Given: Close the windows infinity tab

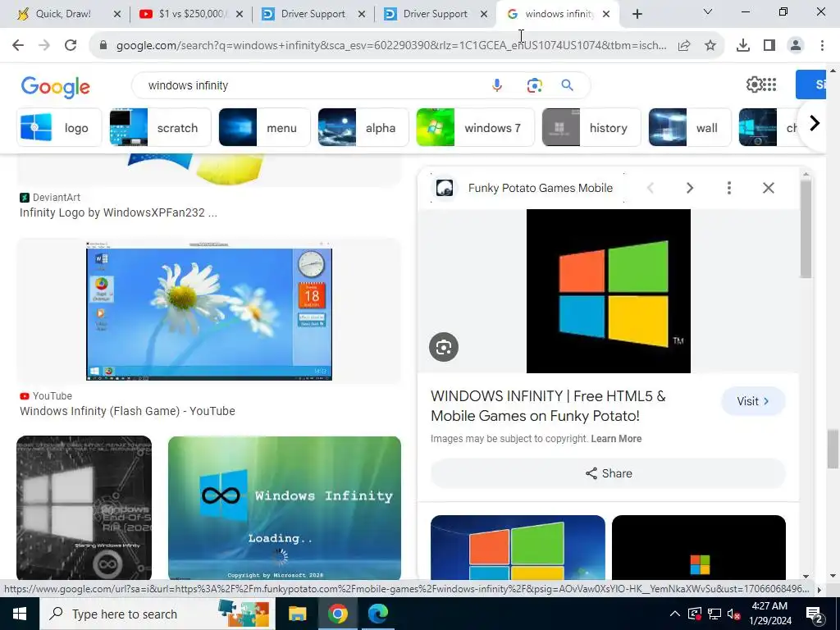Looking at the screenshot, I should [606, 15].
